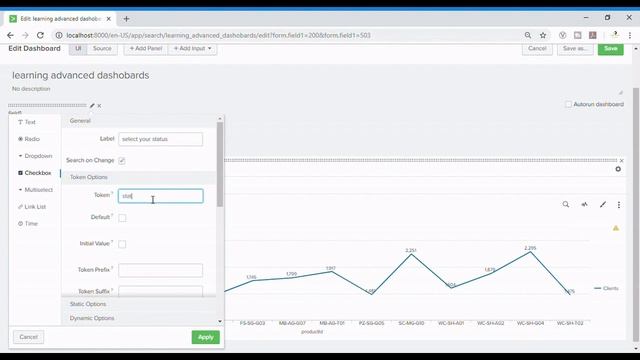
Task: Open the Add Input dropdown
Action: (x=192, y=49)
